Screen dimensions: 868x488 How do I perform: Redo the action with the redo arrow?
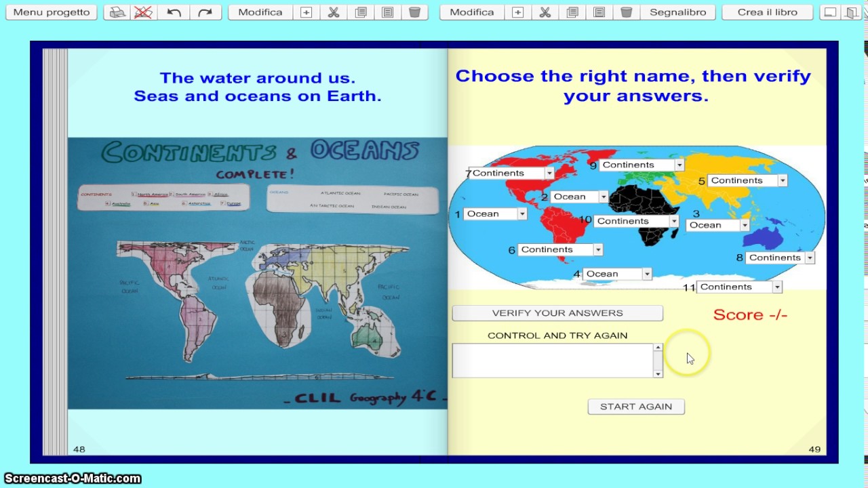(x=205, y=12)
